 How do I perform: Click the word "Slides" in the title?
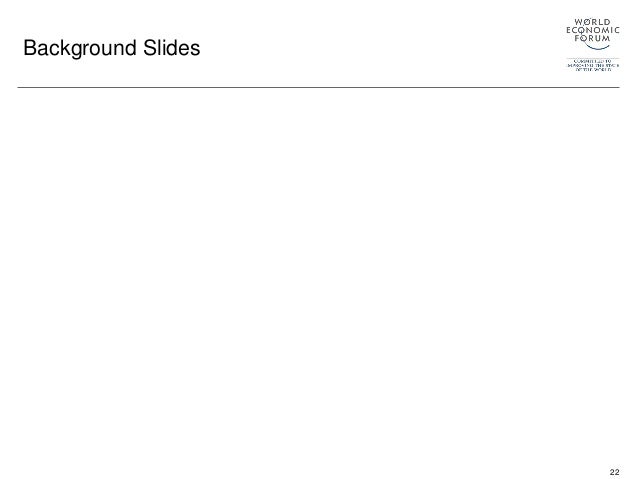(x=172, y=48)
